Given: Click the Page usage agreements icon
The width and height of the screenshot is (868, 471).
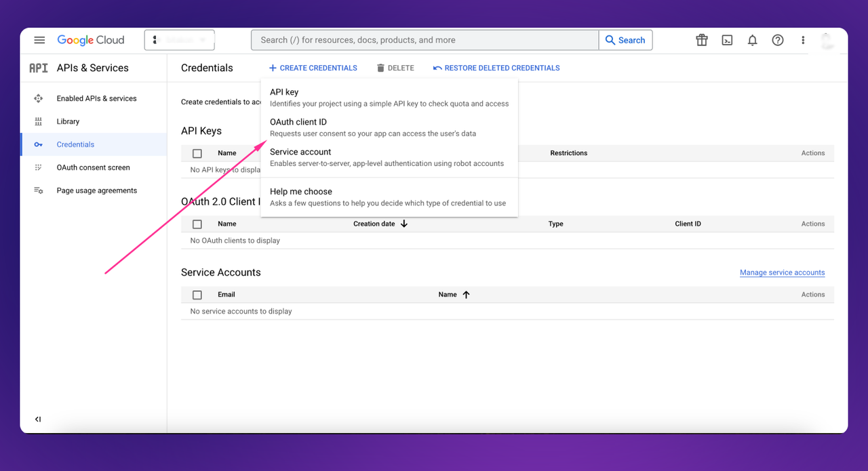Looking at the screenshot, I should point(39,190).
